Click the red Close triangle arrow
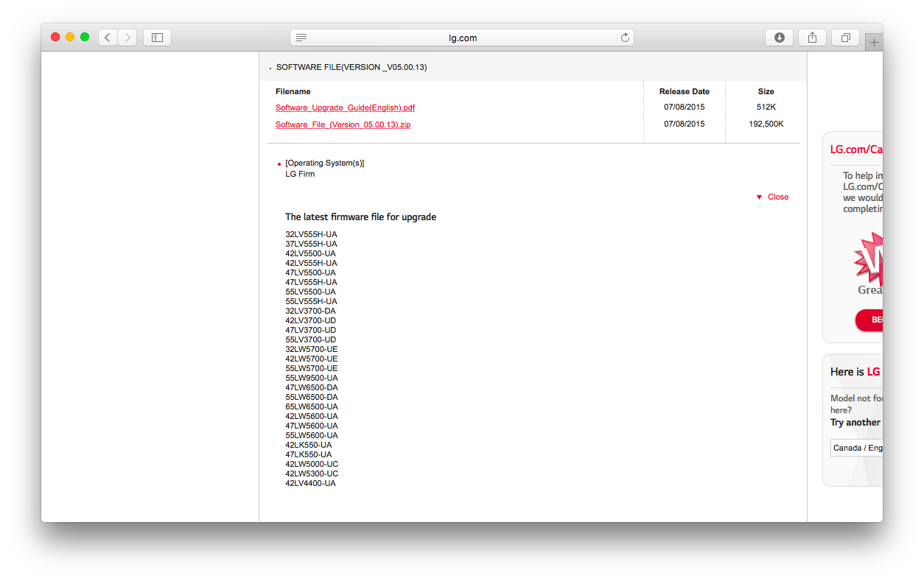The image size is (924, 581). 759,197
